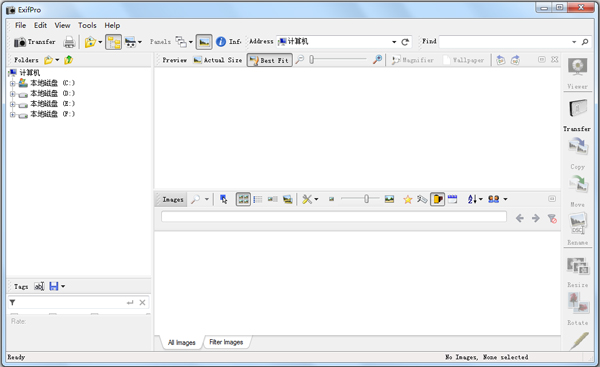Open the View menu
The image size is (600, 367).
62,25
